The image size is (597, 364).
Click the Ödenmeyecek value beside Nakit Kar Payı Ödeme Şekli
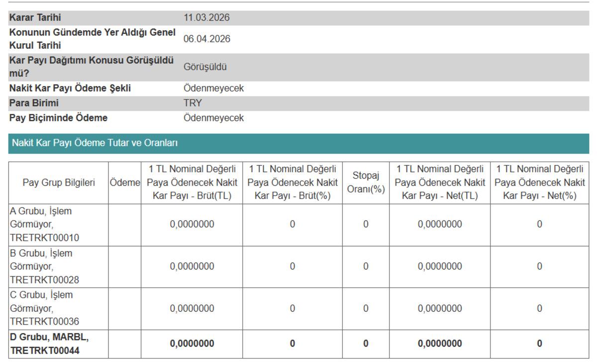(x=213, y=89)
